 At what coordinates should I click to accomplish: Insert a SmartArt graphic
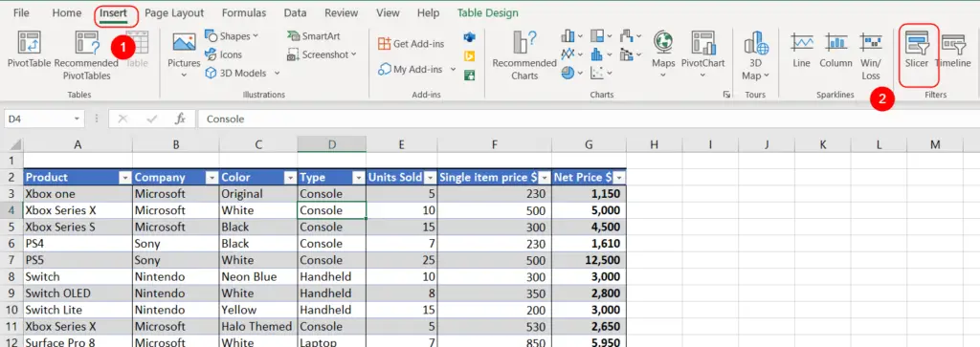click(x=313, y=36)
